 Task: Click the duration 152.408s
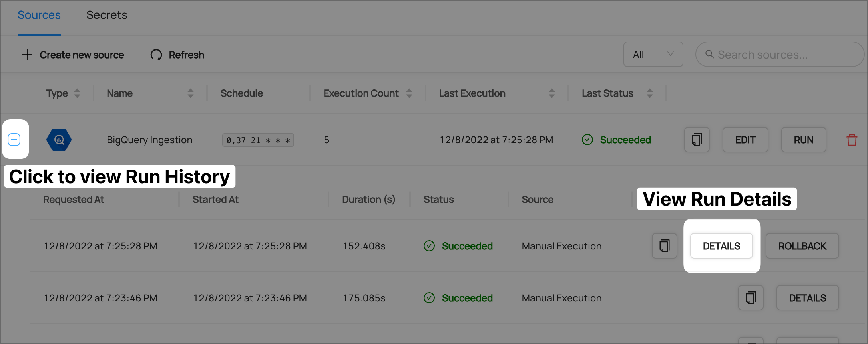(364, 246)
